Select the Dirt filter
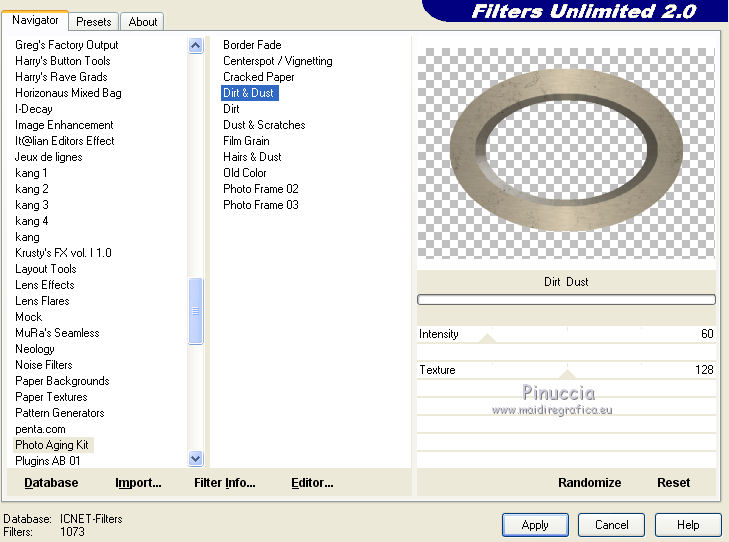 tap(231, 109)
